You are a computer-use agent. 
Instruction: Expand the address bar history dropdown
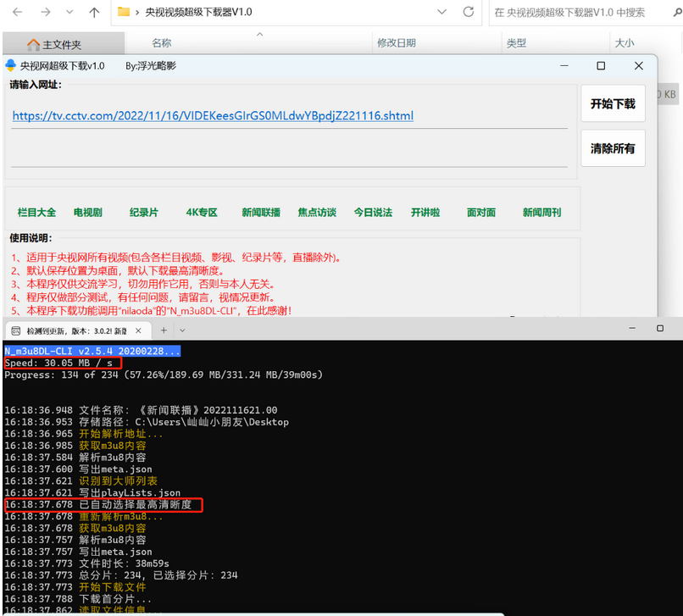click(x=441, y=12)
